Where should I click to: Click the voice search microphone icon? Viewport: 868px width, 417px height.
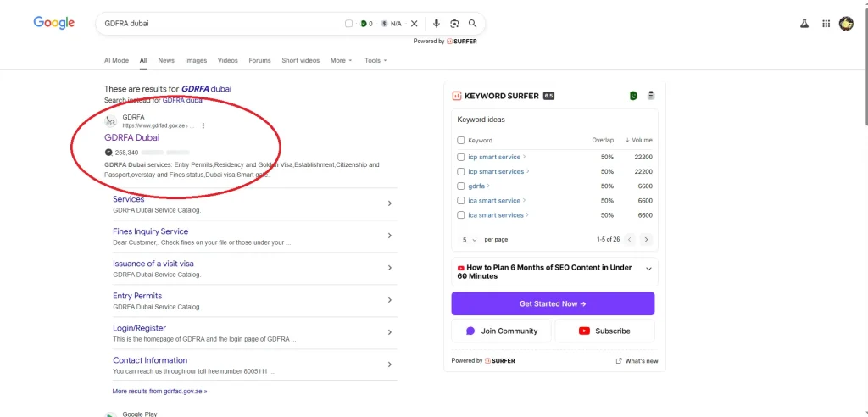click(437, 24)
